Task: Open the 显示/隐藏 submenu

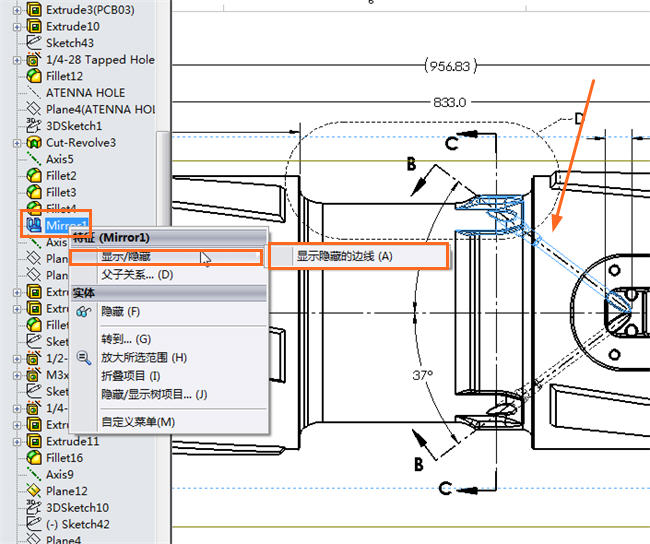Action: (126, 257)
